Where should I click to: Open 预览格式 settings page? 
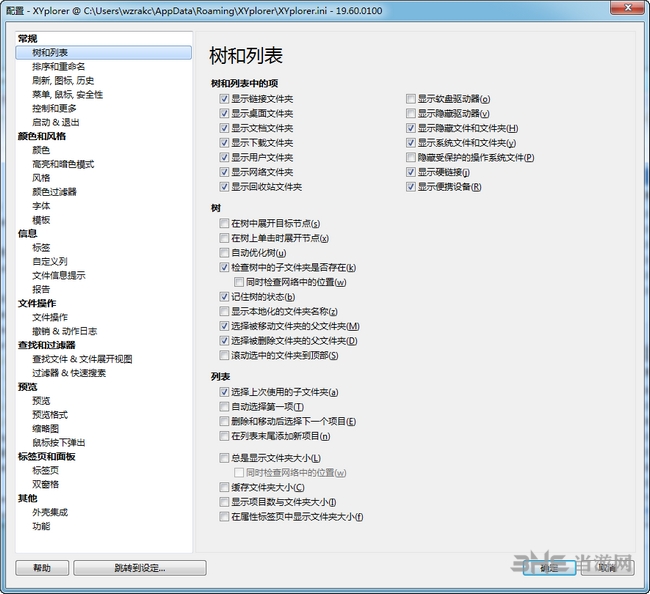[x=50, y=415]
